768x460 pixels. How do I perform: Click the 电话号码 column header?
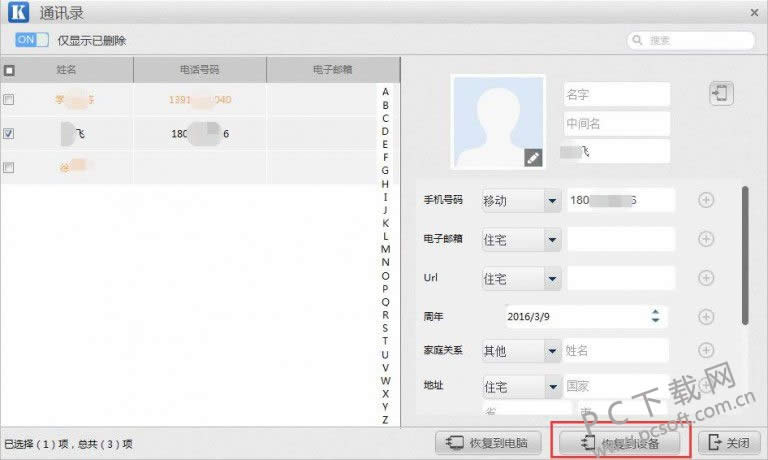(200, 70)
